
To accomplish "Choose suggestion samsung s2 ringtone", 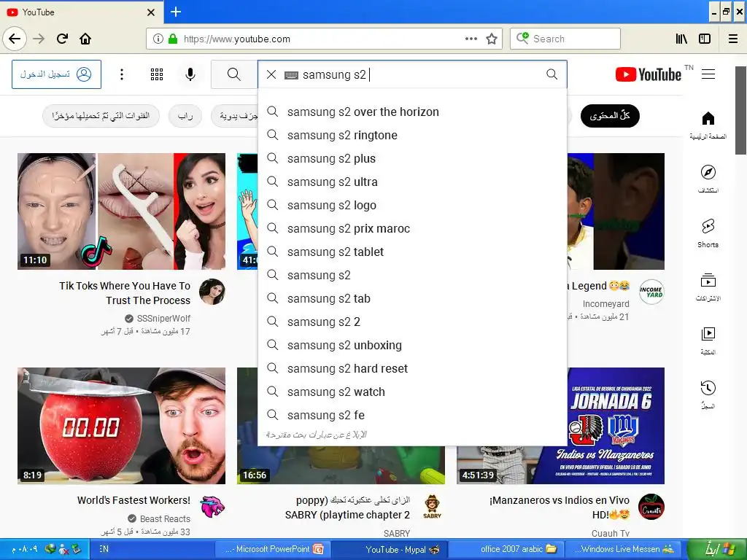I will click(413, 135).
